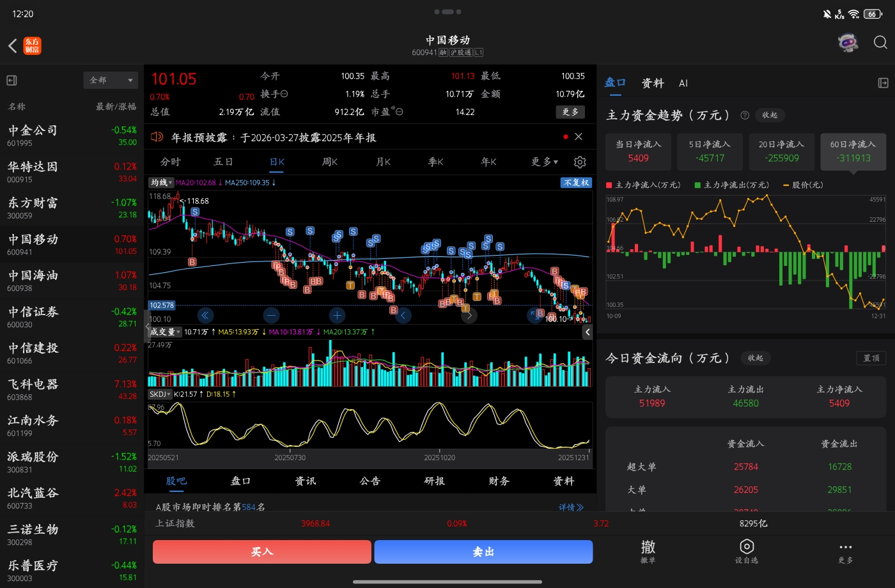Open the Wi-Fi icon in the status bar

854,13
